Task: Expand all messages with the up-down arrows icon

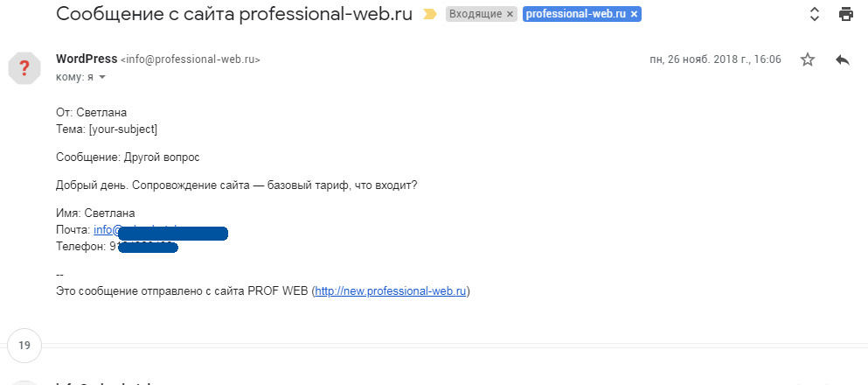Action: (815, 14)
